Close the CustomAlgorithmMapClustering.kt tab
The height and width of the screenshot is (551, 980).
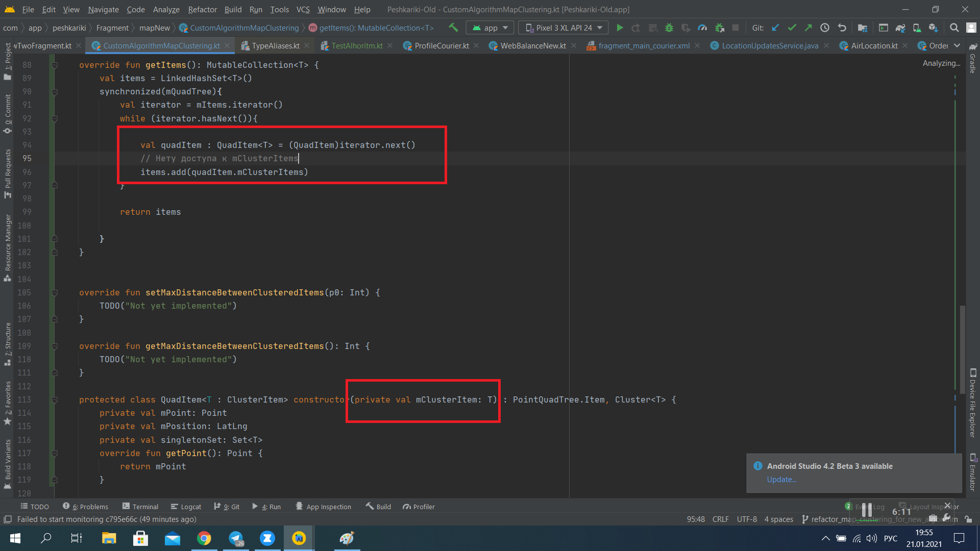point(227,45)
